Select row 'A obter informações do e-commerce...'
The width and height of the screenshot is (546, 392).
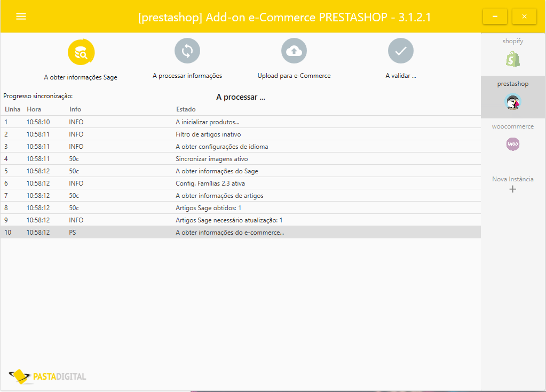pos(241,233)
